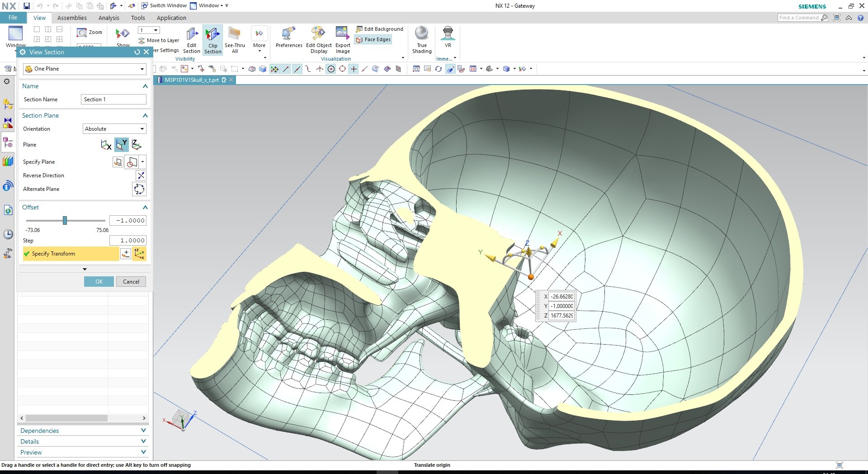This screenshot has height=474, width=868.
Task: Click the Reverse Direction icon
Action: click(141, 175)
